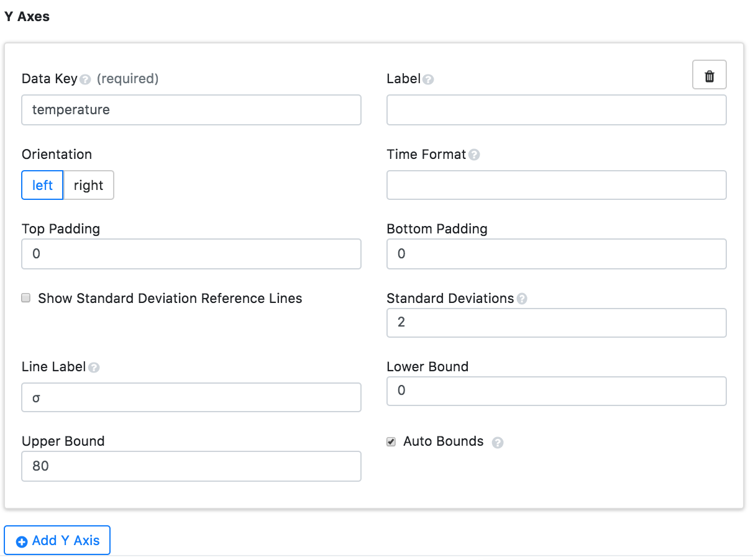Switch orientation to right
This screenshot has width=753, height=560.
point(88,185)
